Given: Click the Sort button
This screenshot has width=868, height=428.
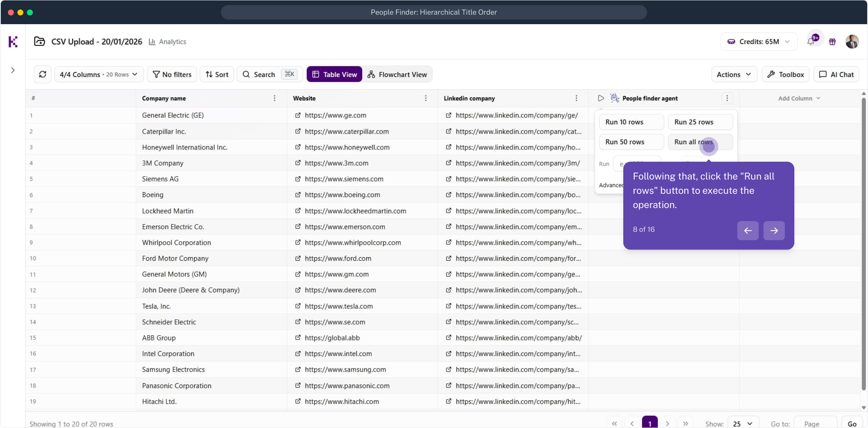Looking at the screenshot, I should pyautogui.click(x=217, y=75).
